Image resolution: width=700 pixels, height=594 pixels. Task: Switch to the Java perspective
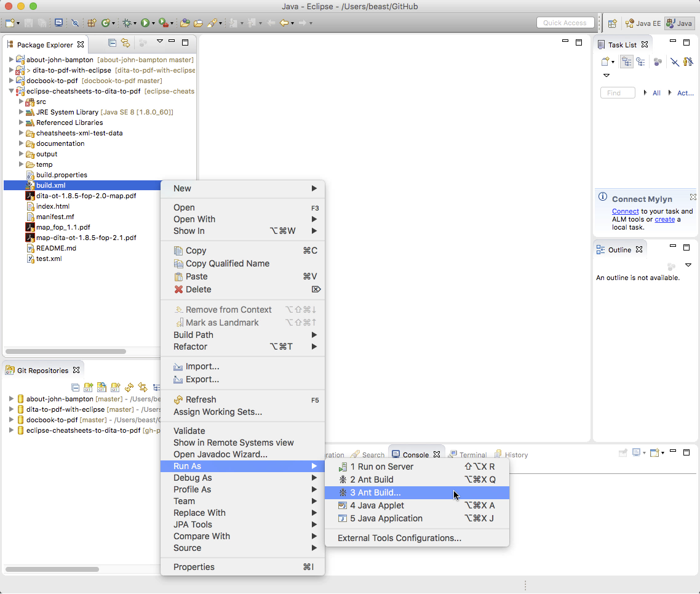coord(680,23)
